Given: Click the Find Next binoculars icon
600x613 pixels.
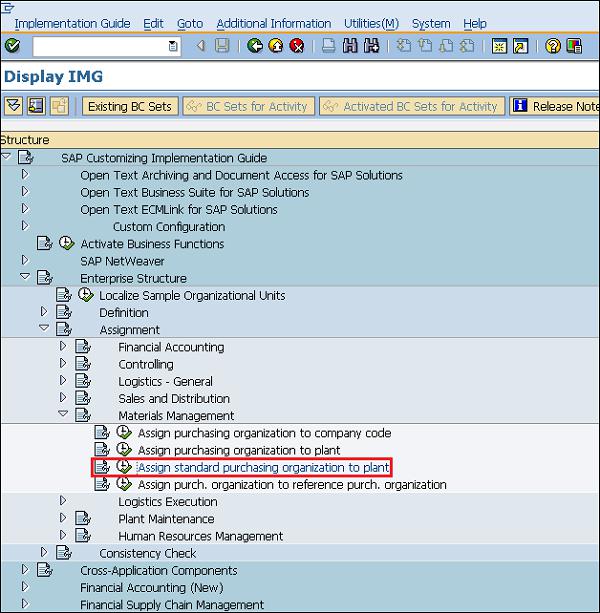Looking at the screenshot, I should coord(371,46).
